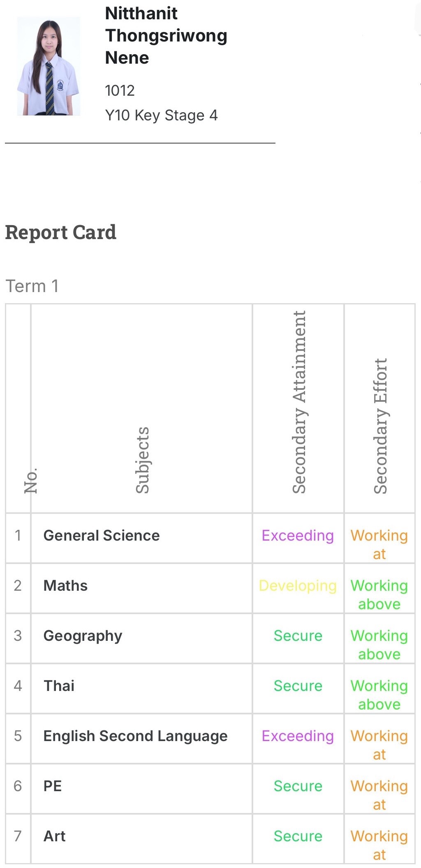Select the Secondary Attainment column header
This screenshot has width=421, height=868.
click(299, 402)
